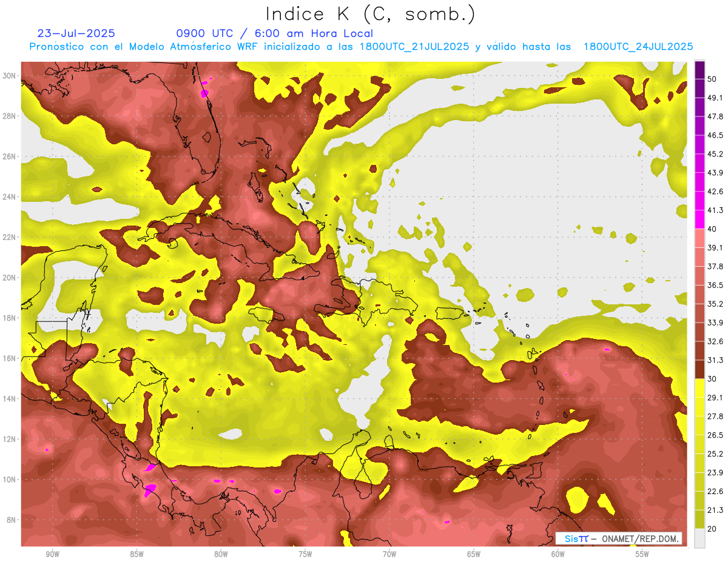Click the '49.1' colorbar value

coord(715,98)
